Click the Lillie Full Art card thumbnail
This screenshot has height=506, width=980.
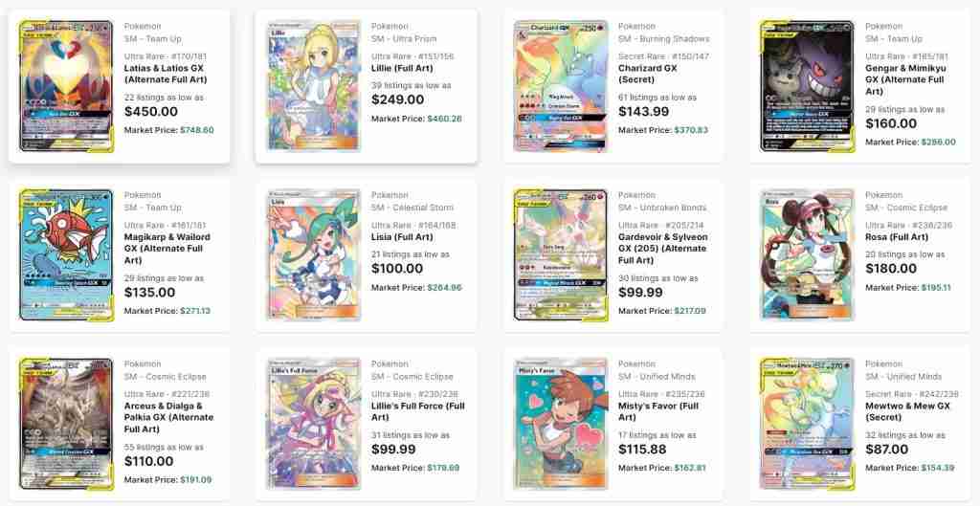313,86
